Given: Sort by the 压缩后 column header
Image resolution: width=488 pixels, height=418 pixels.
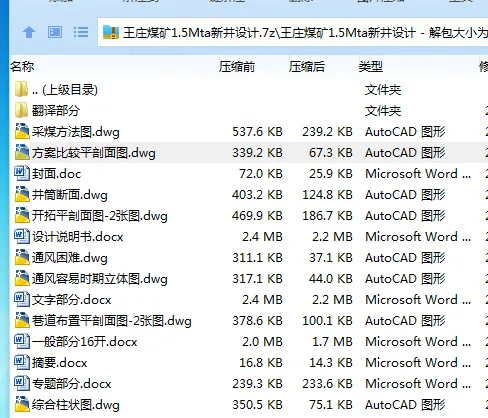Looking at the screenshot, I should coord(307,67).
